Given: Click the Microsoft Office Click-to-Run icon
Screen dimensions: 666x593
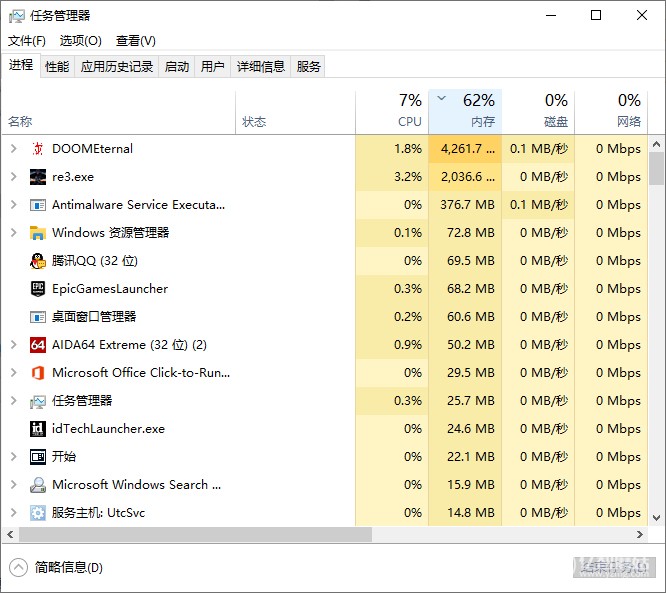Looking at the screenshot, I should pyautogui.click(x=38, y=373).
